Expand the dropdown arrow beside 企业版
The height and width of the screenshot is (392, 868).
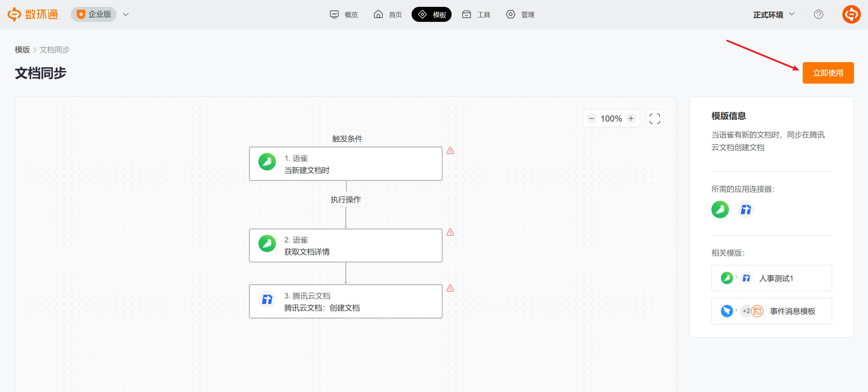point(126,14)
